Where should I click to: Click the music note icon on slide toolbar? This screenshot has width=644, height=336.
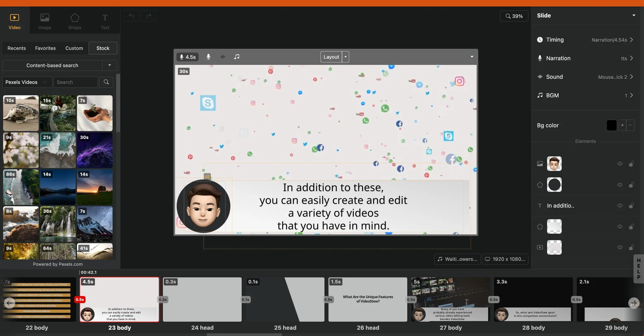point(237,57)
